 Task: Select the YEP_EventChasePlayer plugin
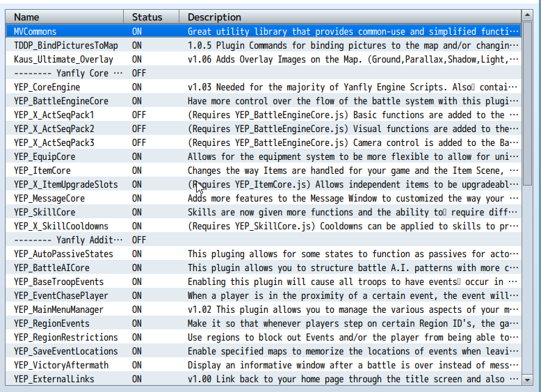(264, 295)
